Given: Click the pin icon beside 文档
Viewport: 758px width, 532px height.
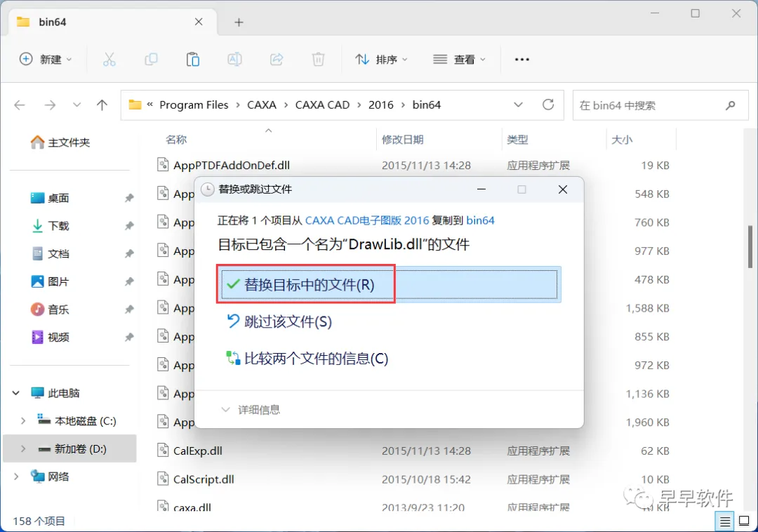Looking at the screenshot, I should tap(129, 253).
